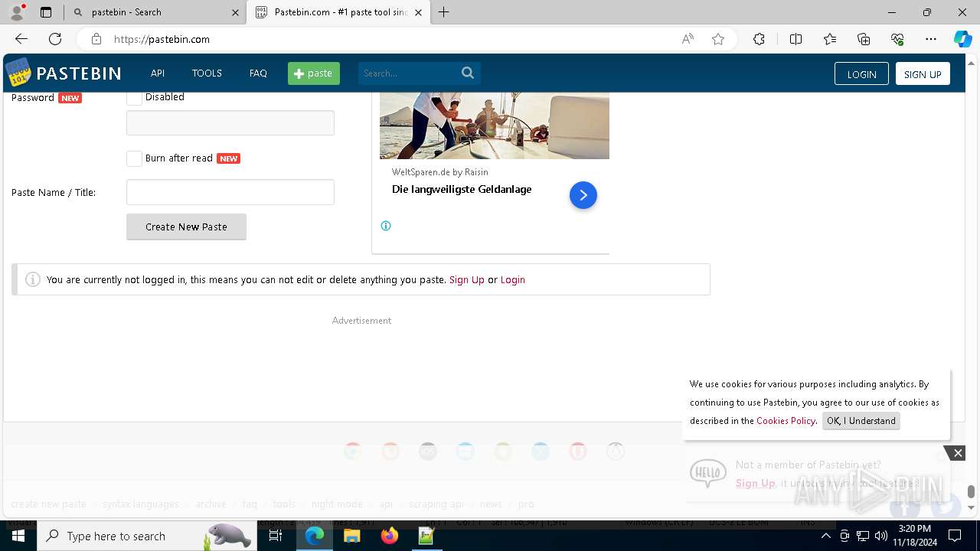This screenshot has width=980, height=551.
Task: Enable Burn after read checkbox
Action: click(134, 158)
